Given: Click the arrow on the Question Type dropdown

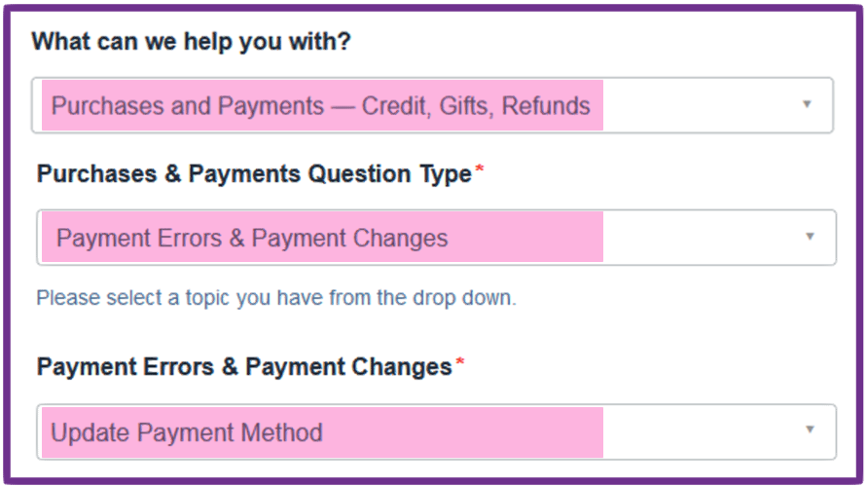Looking at the screenshot, I should (x=809, y=237).
